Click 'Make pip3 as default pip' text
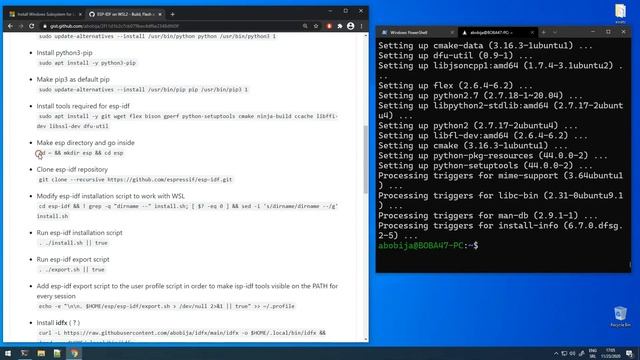Viewport: 640px width, 360px height. pos(73,79)
